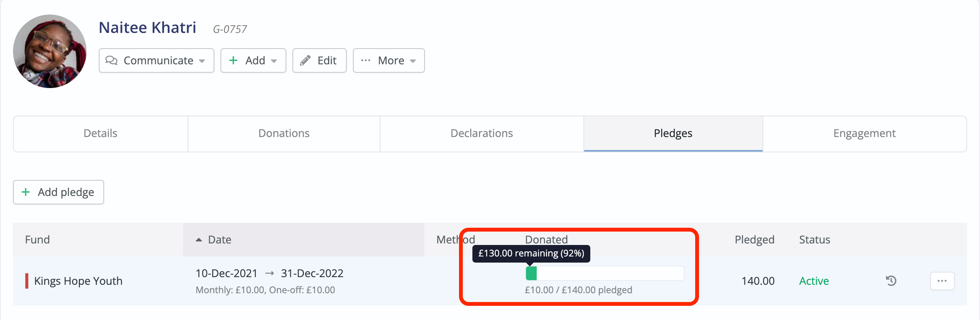This screenshot has height=320, width=980.
Task: Open the Declarations tab
Action: [482, 134]
